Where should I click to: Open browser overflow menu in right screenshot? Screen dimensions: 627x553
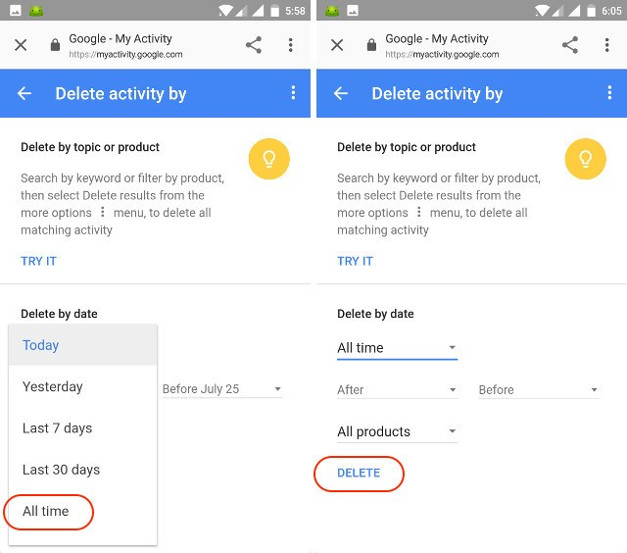click(x=607, y=45)
